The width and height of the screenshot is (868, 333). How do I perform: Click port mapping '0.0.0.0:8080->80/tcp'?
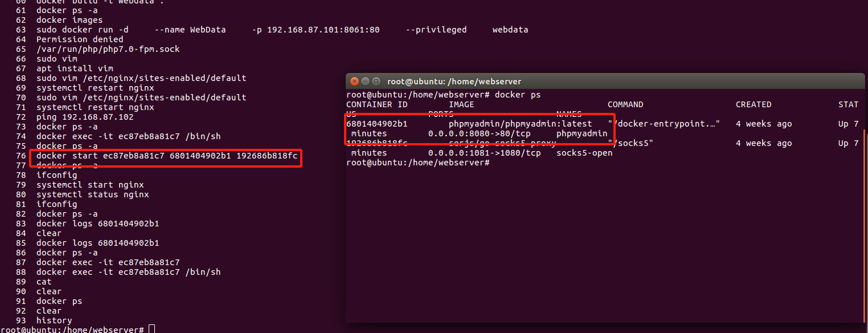click(x=480, y=133)
